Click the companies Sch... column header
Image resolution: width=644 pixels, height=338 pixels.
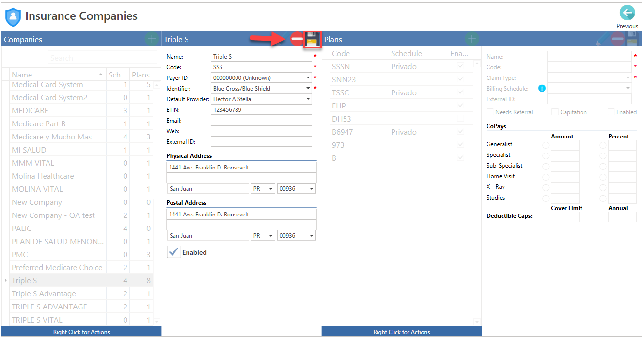click(118, 75)
